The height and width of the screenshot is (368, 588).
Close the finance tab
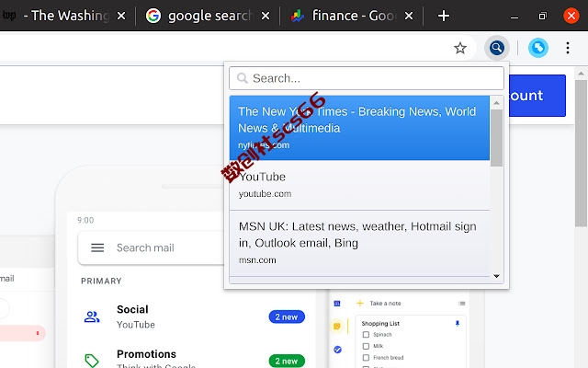[409, 16]
